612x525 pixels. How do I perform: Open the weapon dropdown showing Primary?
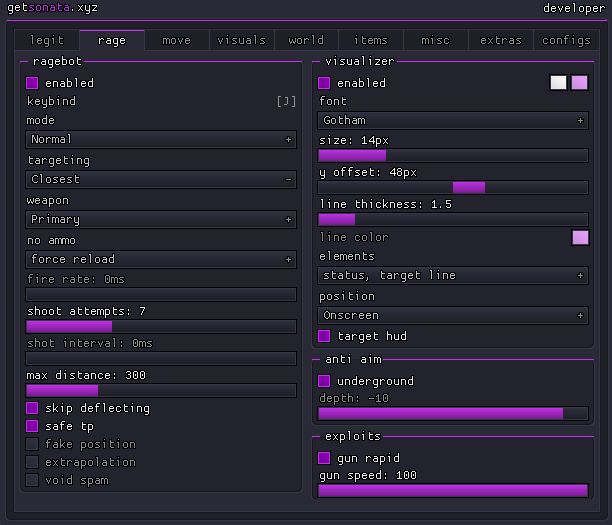point(161,219)
